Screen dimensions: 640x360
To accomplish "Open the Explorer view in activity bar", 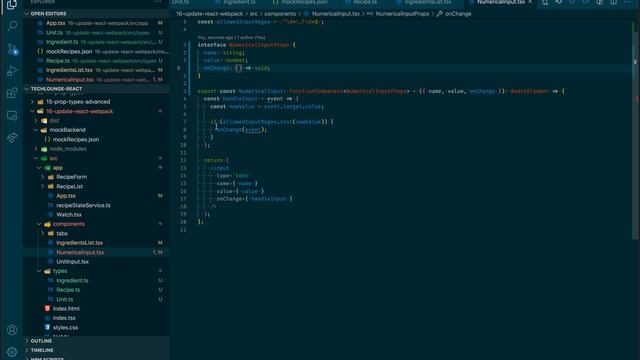I will click(x=12, y=5).
